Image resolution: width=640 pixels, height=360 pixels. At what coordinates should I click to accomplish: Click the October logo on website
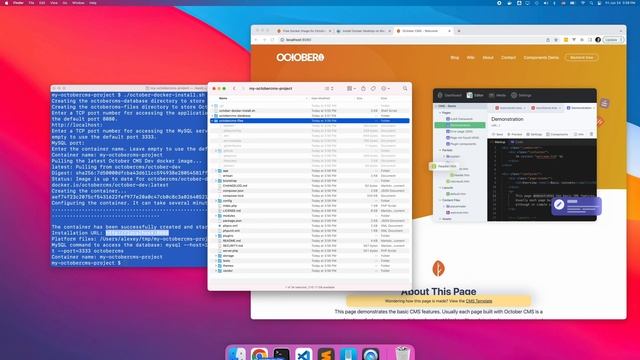(300, 58)
